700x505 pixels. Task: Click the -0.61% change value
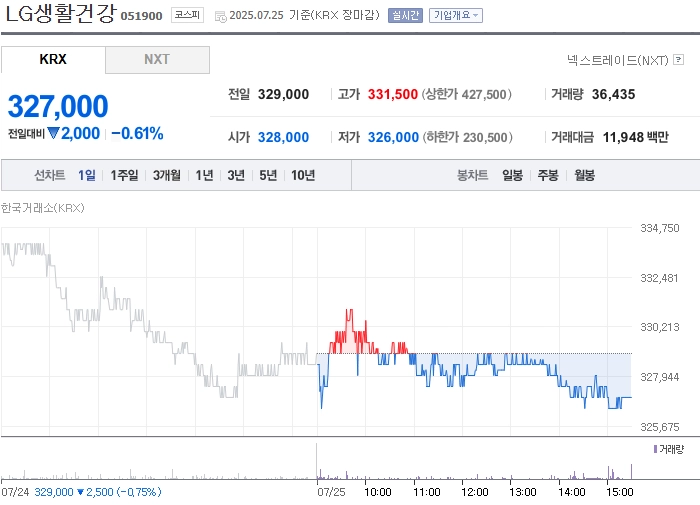click(x=137, y=133)
